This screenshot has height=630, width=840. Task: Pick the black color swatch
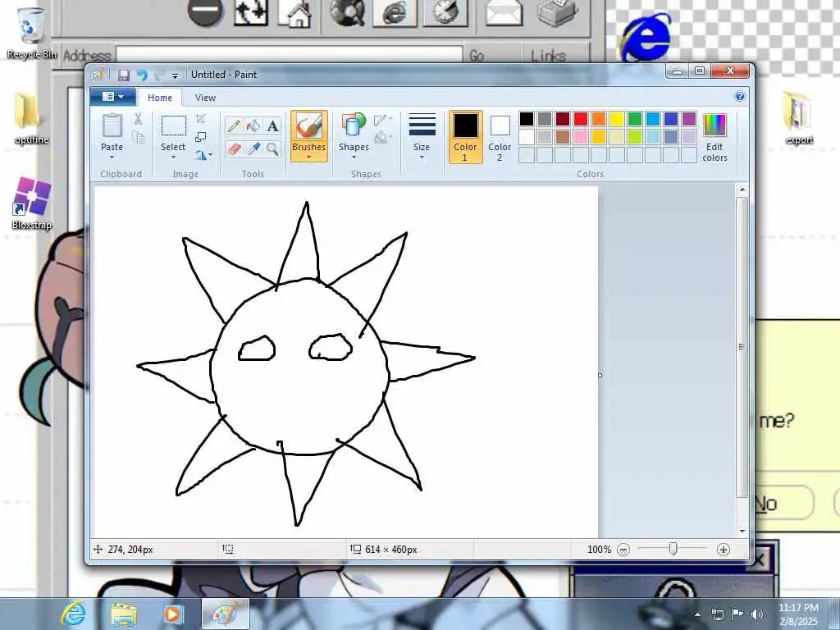click(527, 118)
